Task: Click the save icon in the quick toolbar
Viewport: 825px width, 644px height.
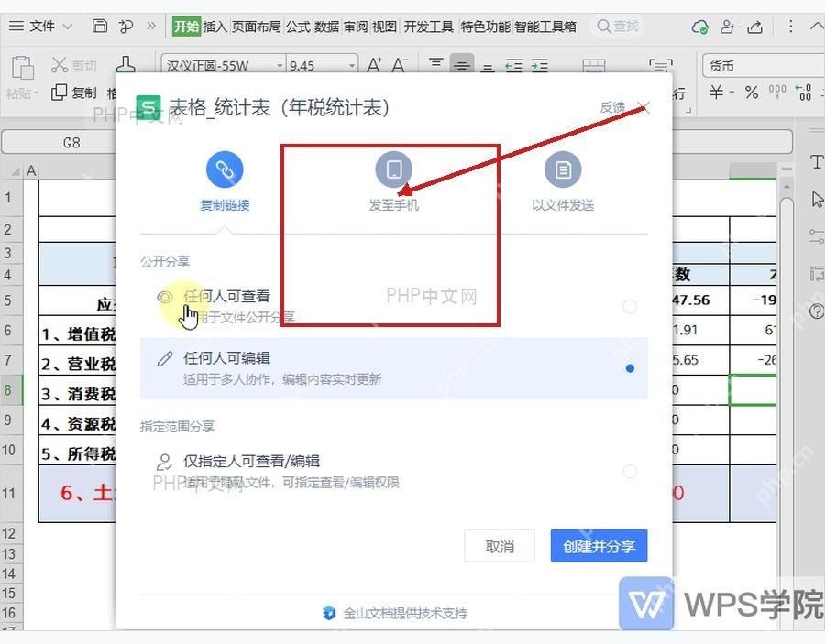Action: point(100,26)
